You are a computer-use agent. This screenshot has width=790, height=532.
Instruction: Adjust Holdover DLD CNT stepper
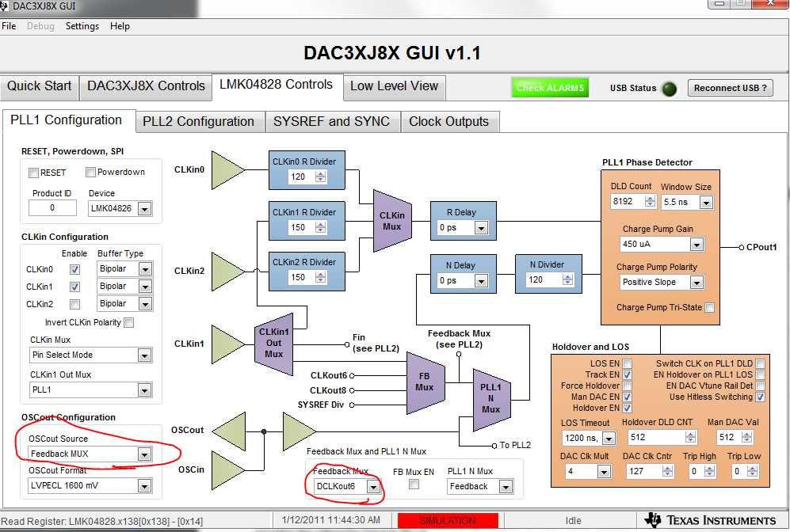click(x=691, y=437)
